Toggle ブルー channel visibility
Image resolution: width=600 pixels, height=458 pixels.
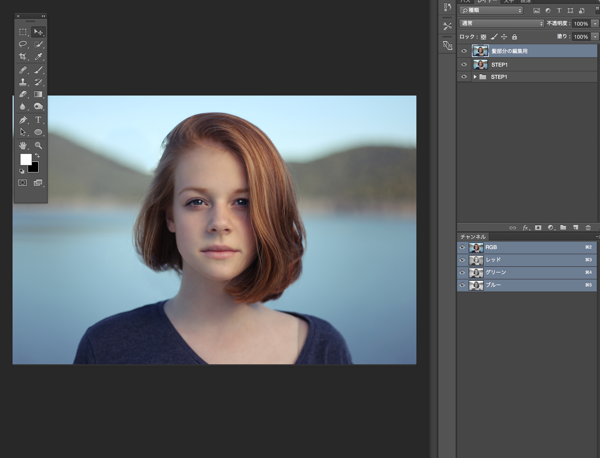462,285
